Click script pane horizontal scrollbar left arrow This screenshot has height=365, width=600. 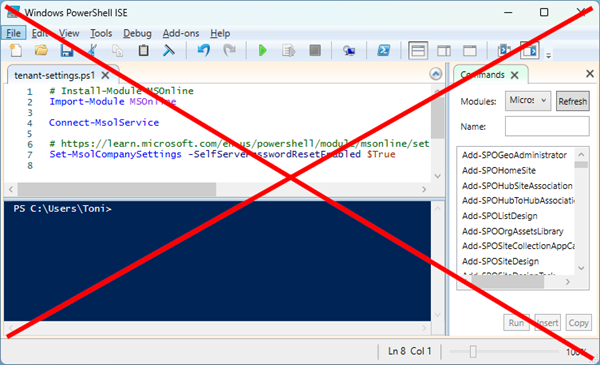pyautogui.click(x=11, y=189)
